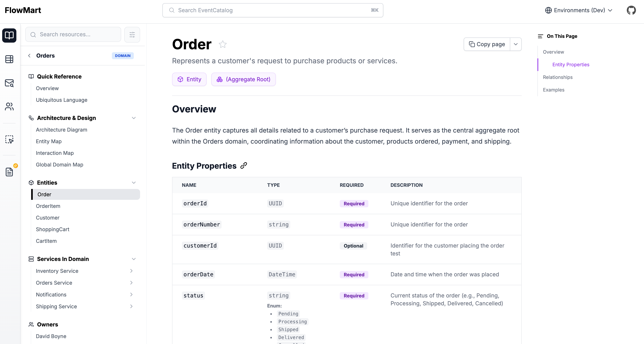This screenshot has width=644, height=344.
Task: Click the filter settings icon beside resource search
Action: point(132,35)
